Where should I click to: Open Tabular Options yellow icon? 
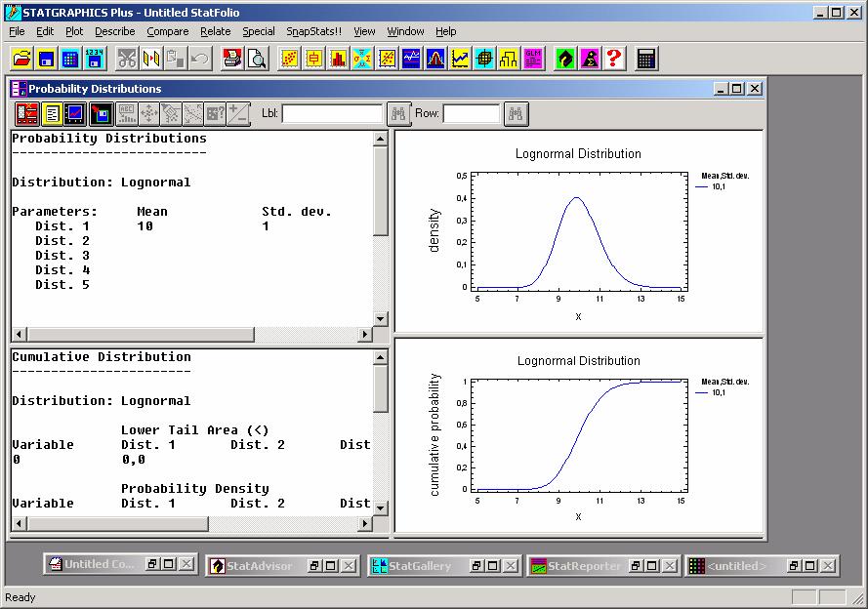[52, 114]
